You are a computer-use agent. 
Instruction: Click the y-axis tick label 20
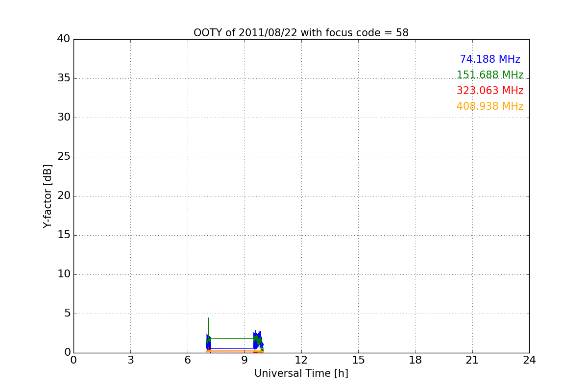[64, 196]
